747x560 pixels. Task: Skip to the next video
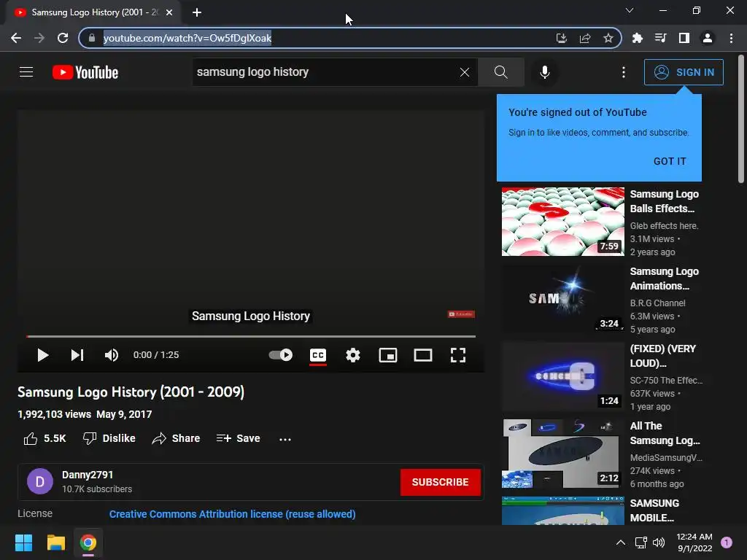tap(77, 355)
